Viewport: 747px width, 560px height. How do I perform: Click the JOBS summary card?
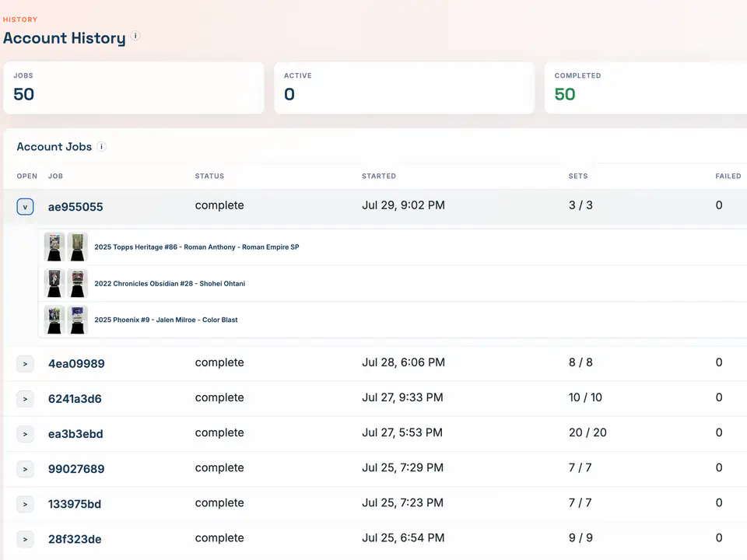pyautogui.click(x=134, y=88)
